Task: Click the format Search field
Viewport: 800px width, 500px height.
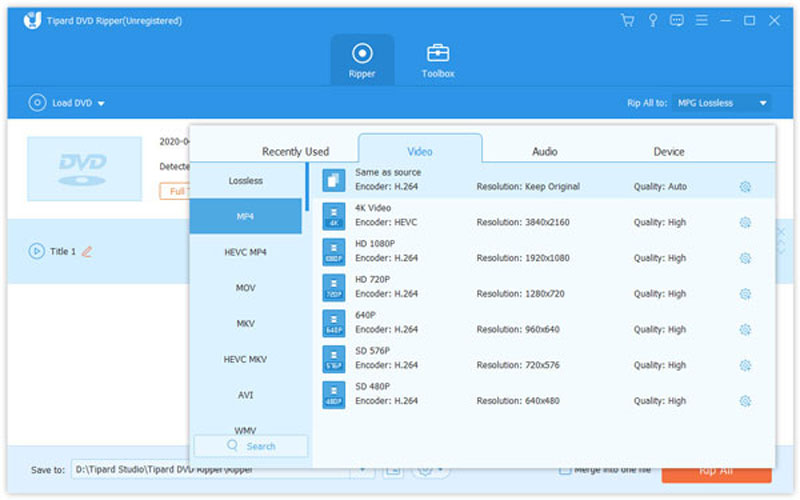Action: (x=251, y=446)
